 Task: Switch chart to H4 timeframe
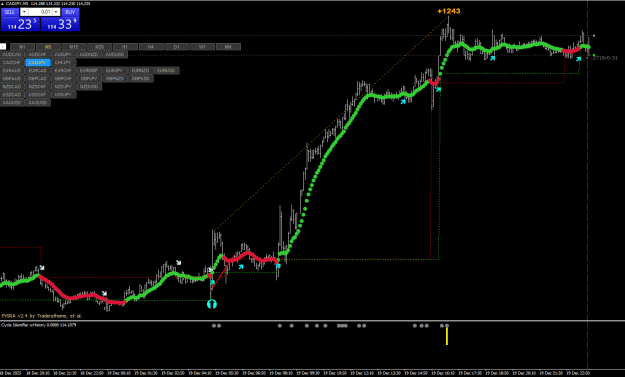[x=151, y=47]
